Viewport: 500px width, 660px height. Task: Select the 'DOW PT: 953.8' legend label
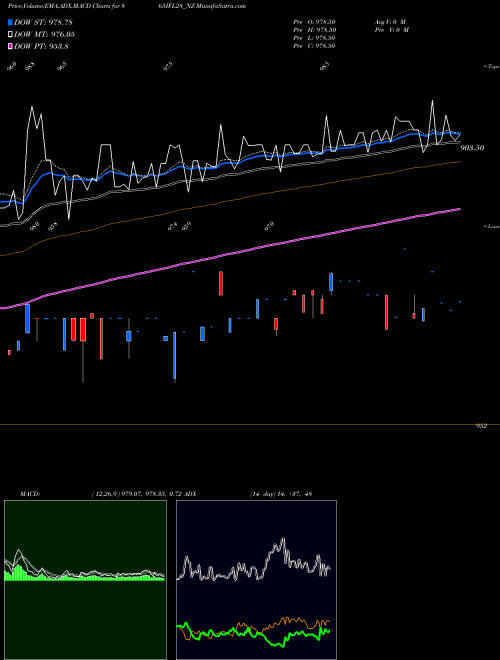(41, 46)
